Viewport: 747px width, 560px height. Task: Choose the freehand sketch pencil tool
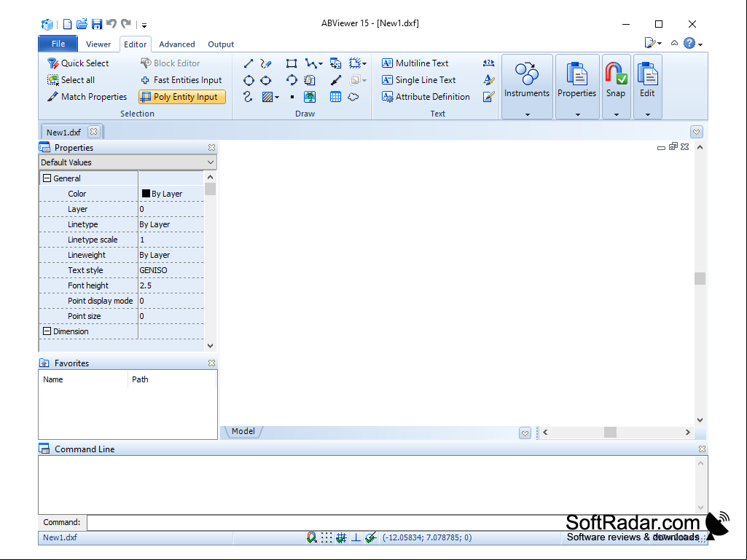pos(266,63)
